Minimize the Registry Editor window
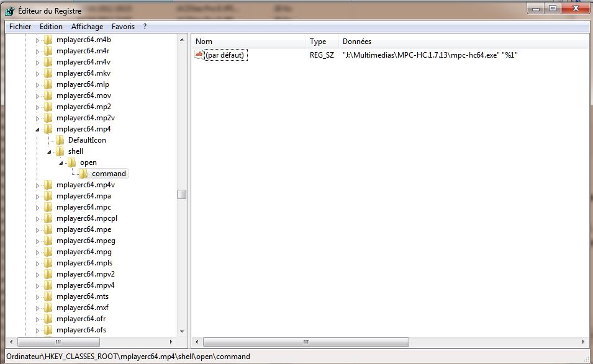The width and height of the screenshot is (593, 364). click(536, 8)
